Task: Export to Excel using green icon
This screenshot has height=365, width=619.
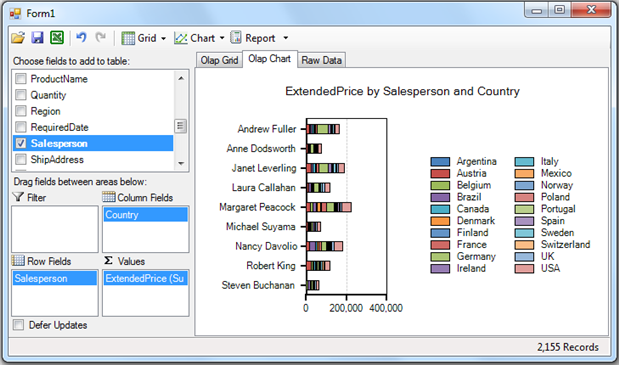Action: [x=57, y=38]
